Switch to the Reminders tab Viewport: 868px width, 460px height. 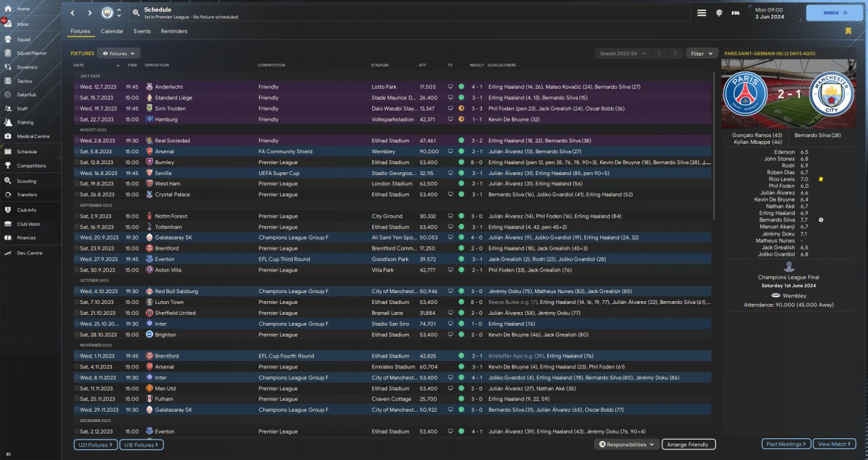point(174,31)
